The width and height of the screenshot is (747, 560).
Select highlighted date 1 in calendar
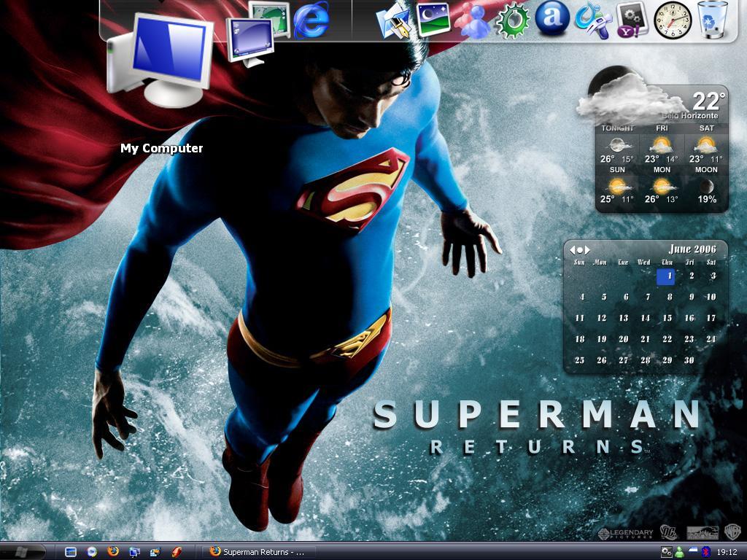(x=665, y=276)
